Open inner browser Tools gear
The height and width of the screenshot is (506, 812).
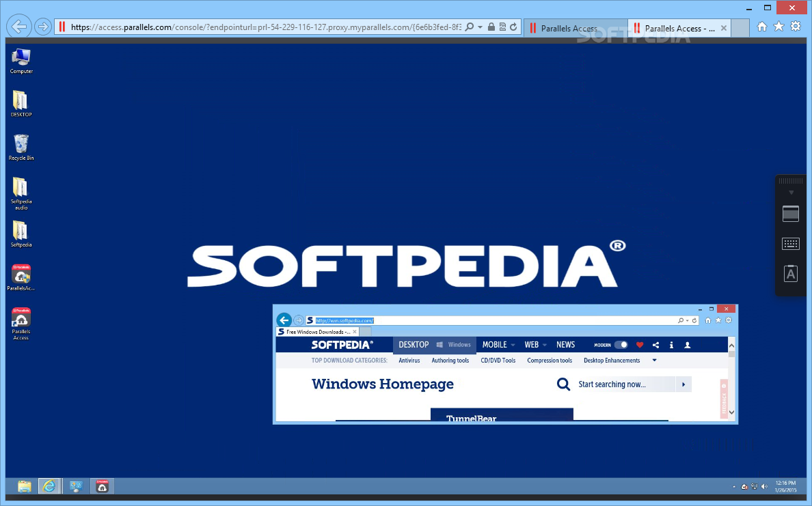[729, 320]
